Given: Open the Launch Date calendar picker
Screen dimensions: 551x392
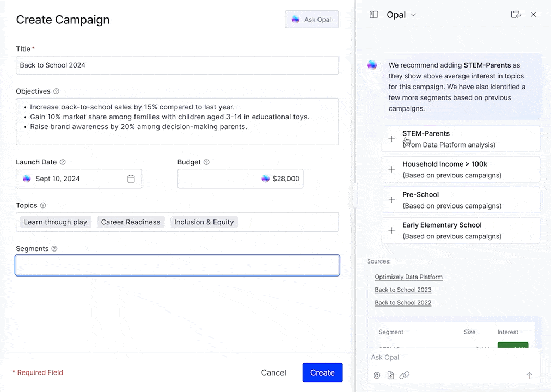Looking at the screenshot, I should (x=131, y=179).
